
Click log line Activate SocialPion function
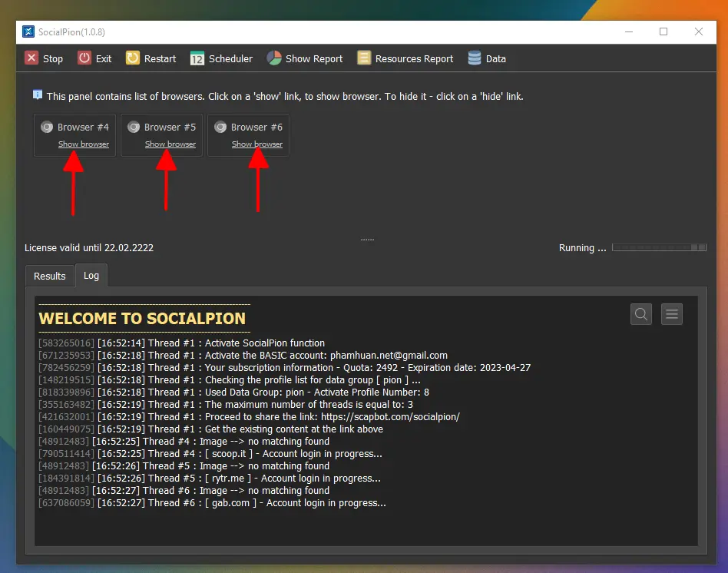click(x=181, y=343)
